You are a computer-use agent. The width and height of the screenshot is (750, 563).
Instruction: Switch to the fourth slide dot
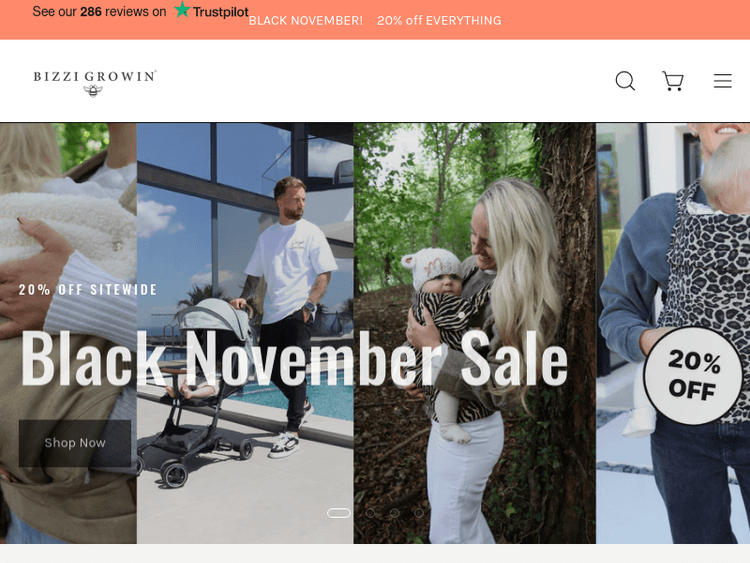[419, 513]
